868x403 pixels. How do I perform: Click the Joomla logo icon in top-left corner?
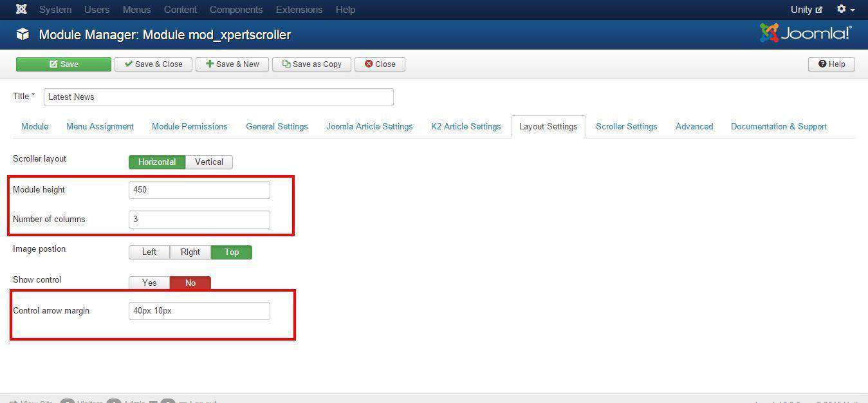coord(21,10)
